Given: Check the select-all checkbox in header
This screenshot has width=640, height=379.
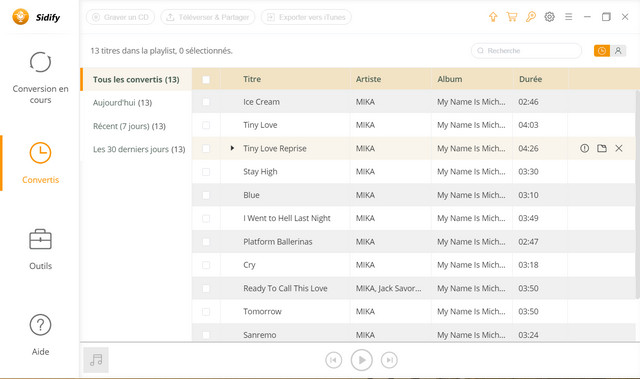Looking at the screenshot, I should click(206, 80).
